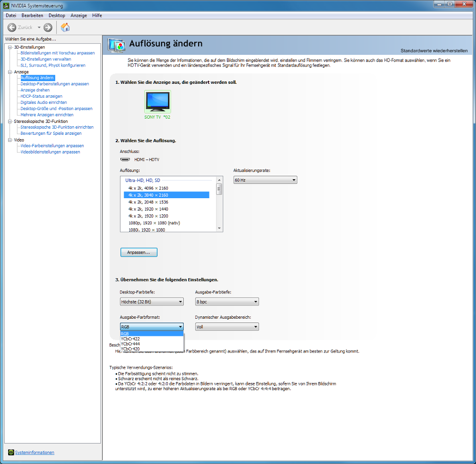Go back with the Zurück arrow icon
This screenshot has height=464, width=476.
pyautogui.click(x=12, y=28)
